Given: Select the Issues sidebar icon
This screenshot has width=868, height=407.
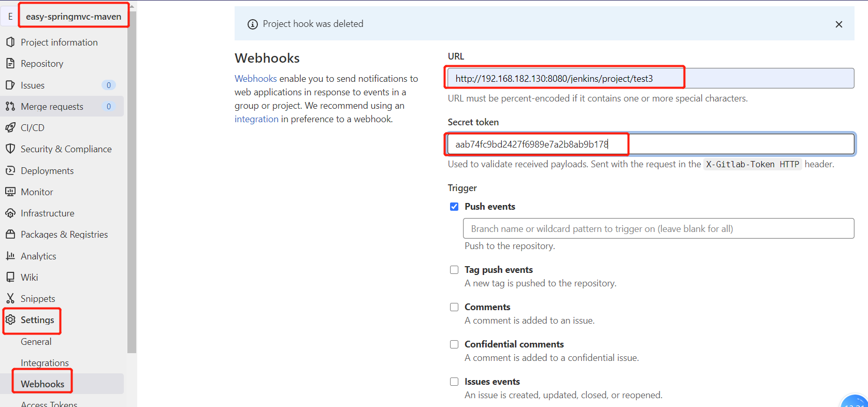Looking at the screenshot, I should click(11, 85).
